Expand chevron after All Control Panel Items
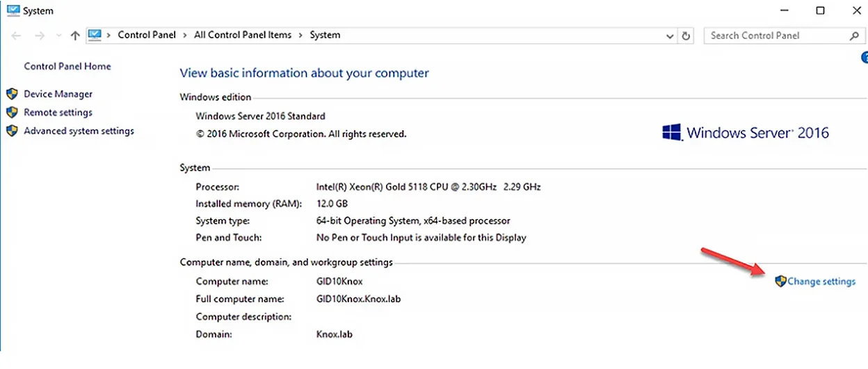This screenshot has height=369, width=868. pyautogui.click(x=301, y=35)
